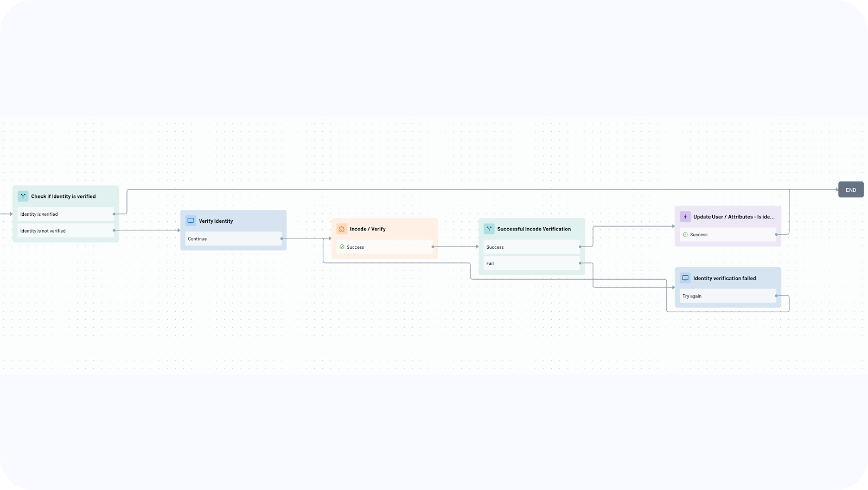Click green check icon in Incode / Verify Success row

[x=342, y=247]
